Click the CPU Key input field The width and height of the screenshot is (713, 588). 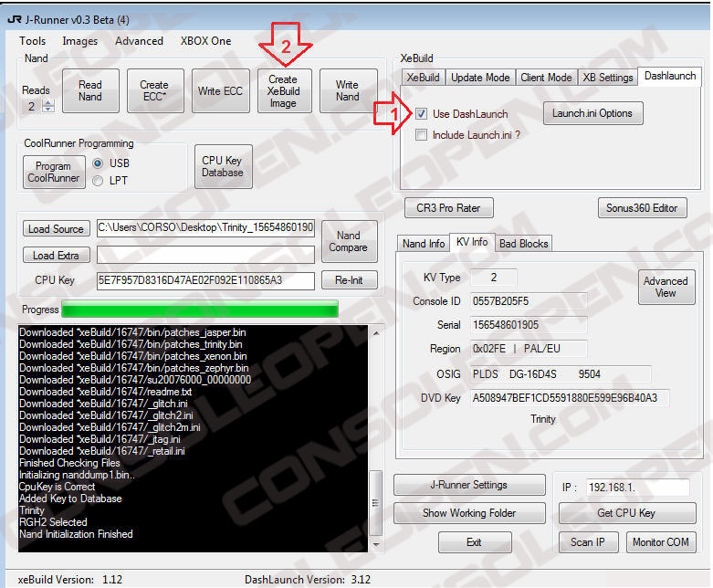(x=205, y=280)
